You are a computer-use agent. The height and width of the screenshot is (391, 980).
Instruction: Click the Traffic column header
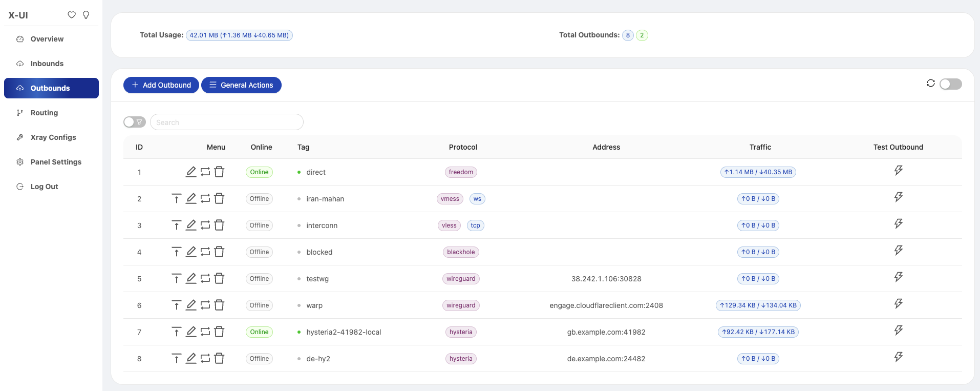point(760,147)
